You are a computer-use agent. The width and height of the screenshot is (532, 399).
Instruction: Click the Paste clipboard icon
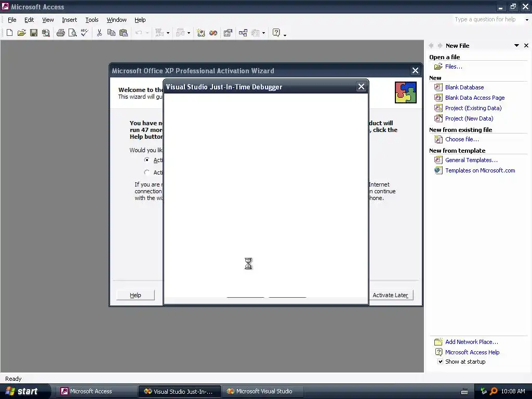pos(124,33)
